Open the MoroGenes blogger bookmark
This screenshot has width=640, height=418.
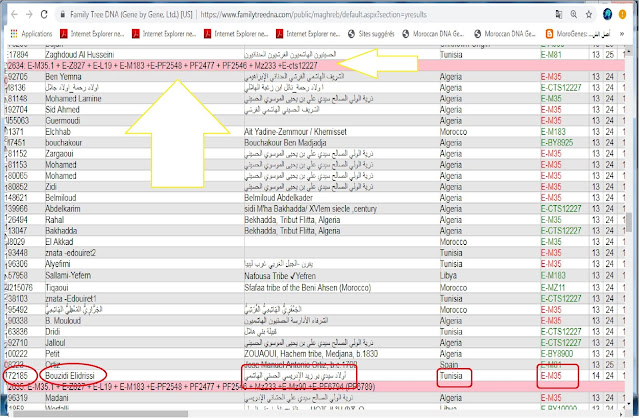click(577, 34)
